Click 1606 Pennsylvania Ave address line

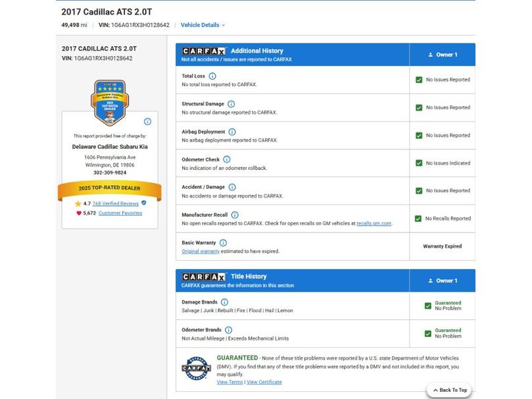pyautogui.click(x=110, y=157)
